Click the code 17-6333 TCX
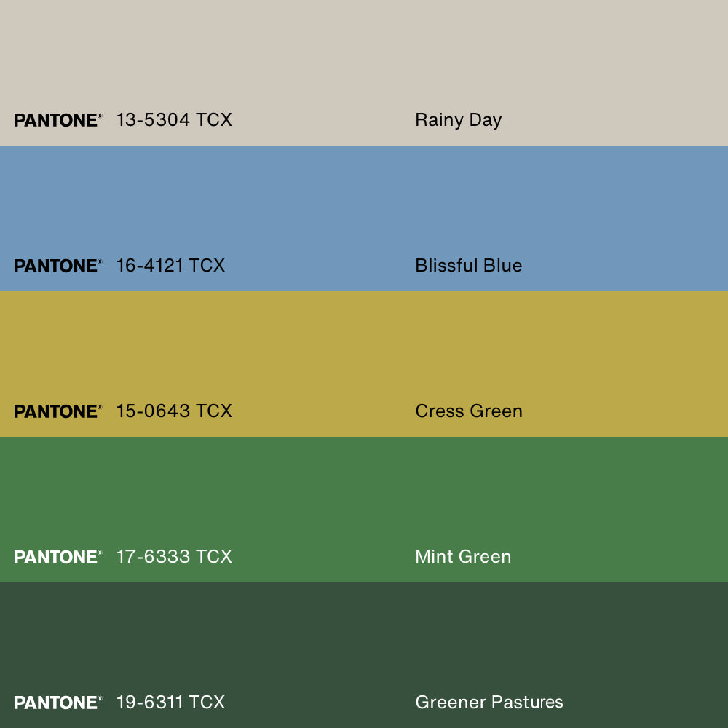Viewport: 728px width, 728px height. tap(174, 557)
